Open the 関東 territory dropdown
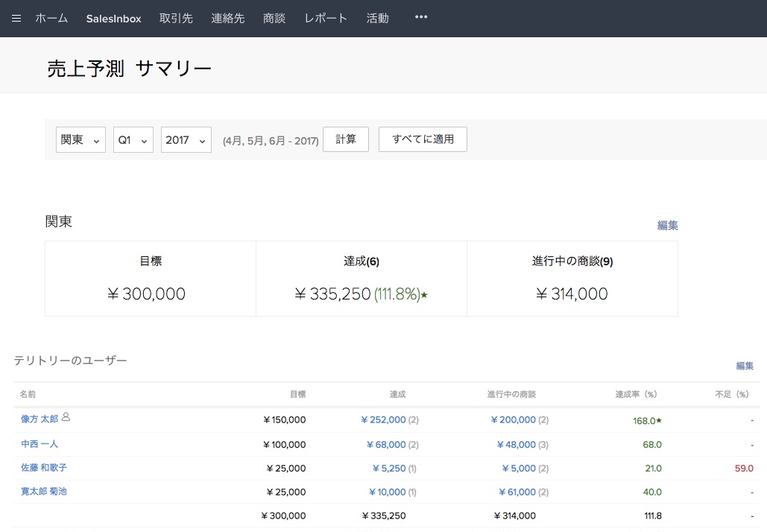Image resolution: width=767 pixels, height=532 pixels. click(81, 140)
